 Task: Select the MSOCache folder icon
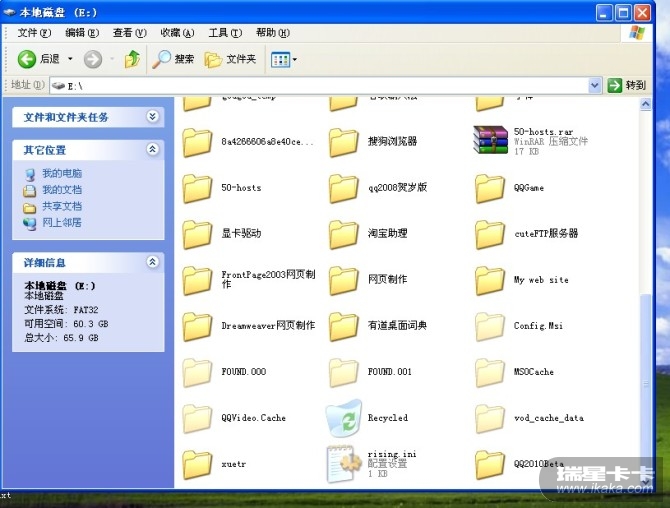(490, 373)
